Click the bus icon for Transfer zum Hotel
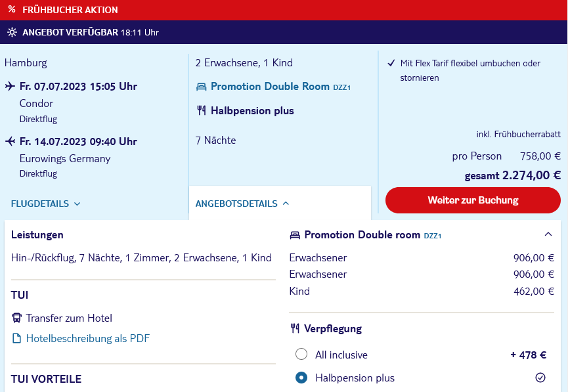 (16, 318)
